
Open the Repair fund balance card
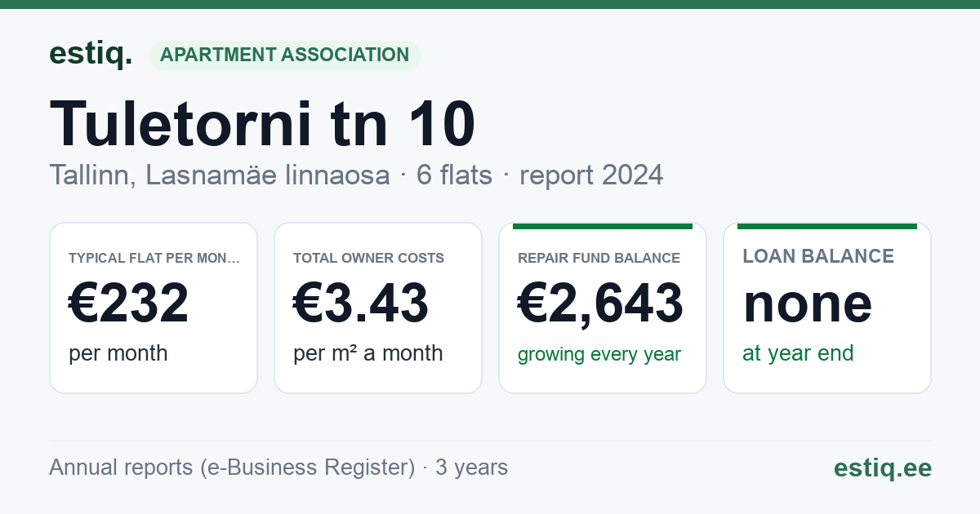coord(603,308)
